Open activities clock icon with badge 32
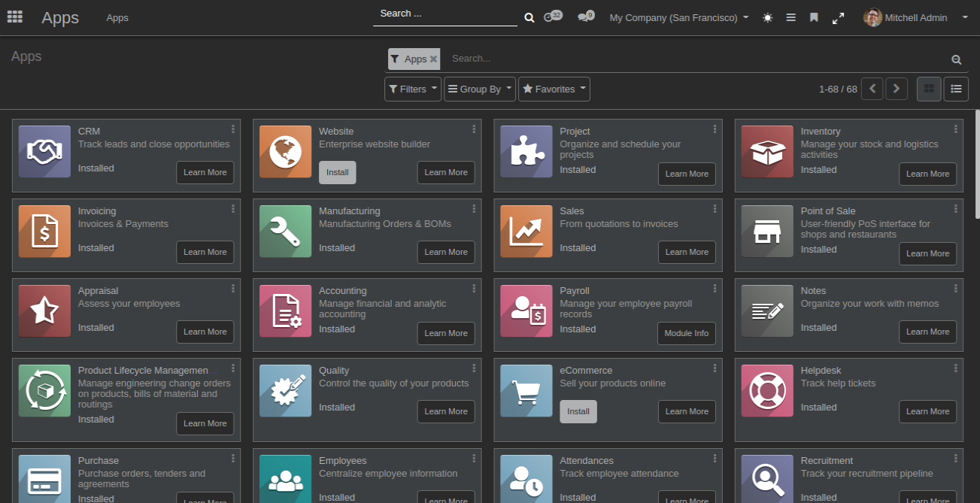This screenshot has height=503, width=980. coord(552,17)
